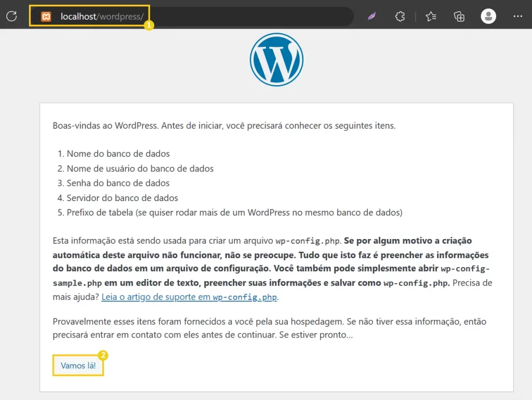Open the browser Extensions puzzle icon
Image resolution: width=532 pixels, height=400 pixels.
tap(400, 16)
